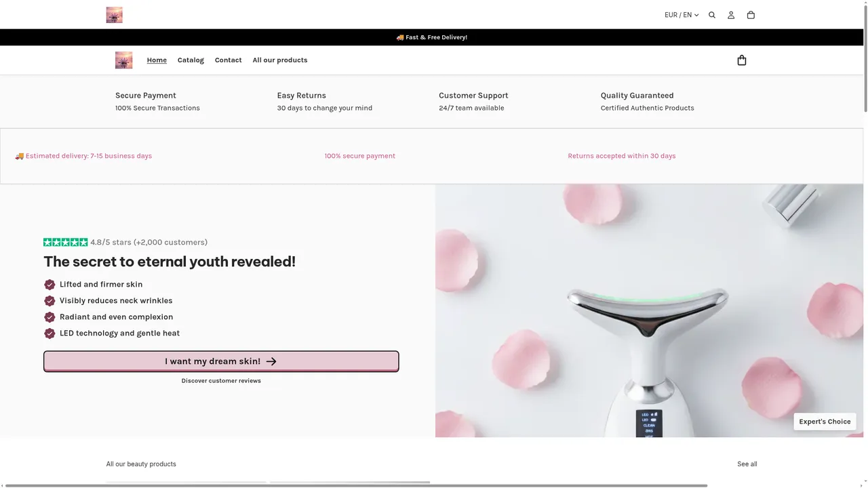Click the green star rating icons

pos(66,242)
